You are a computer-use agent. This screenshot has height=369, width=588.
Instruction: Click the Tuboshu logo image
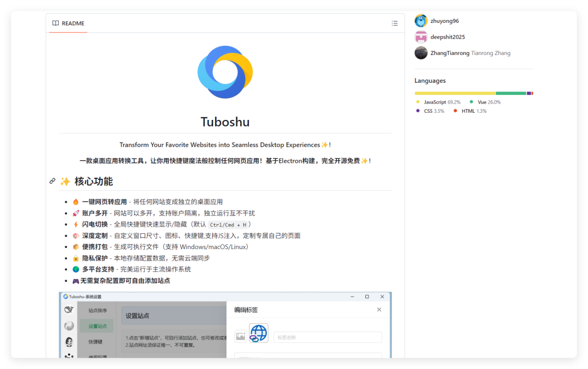225,72
